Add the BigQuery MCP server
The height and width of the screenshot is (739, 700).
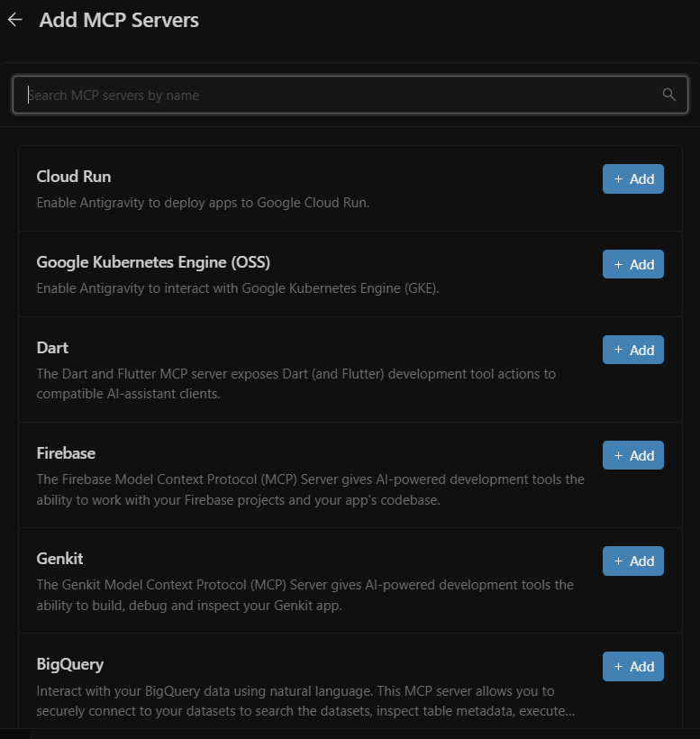tap(633, 666)
